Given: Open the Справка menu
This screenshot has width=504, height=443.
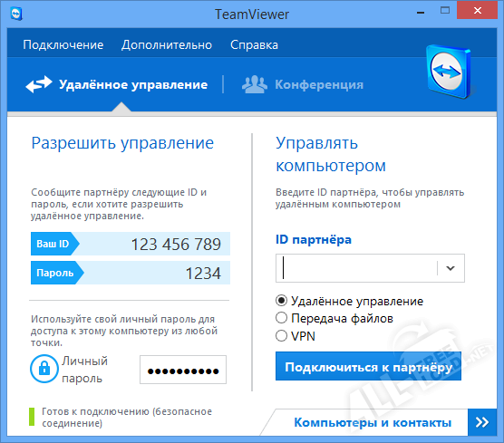Looking at the screenshot, I should coord(254,45).
